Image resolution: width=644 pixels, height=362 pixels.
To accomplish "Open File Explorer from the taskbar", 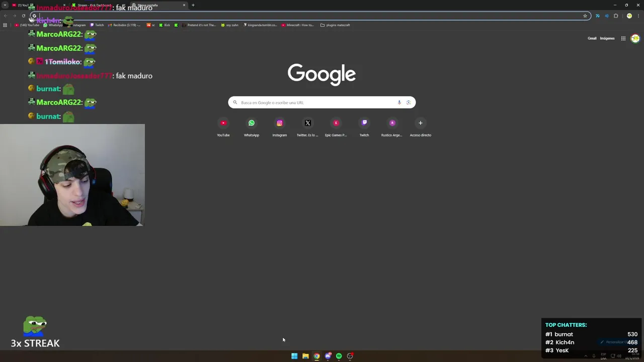I will (x=305, y=356).
